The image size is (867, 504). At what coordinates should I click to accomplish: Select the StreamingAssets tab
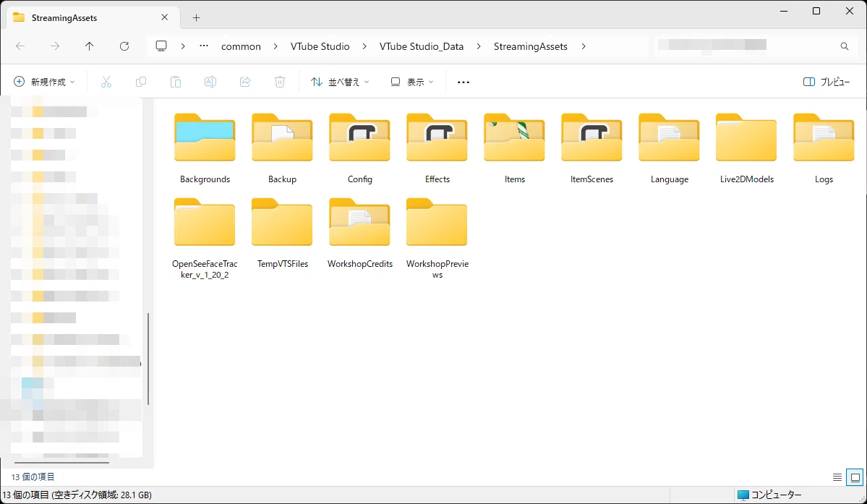(x=93, y=17)
